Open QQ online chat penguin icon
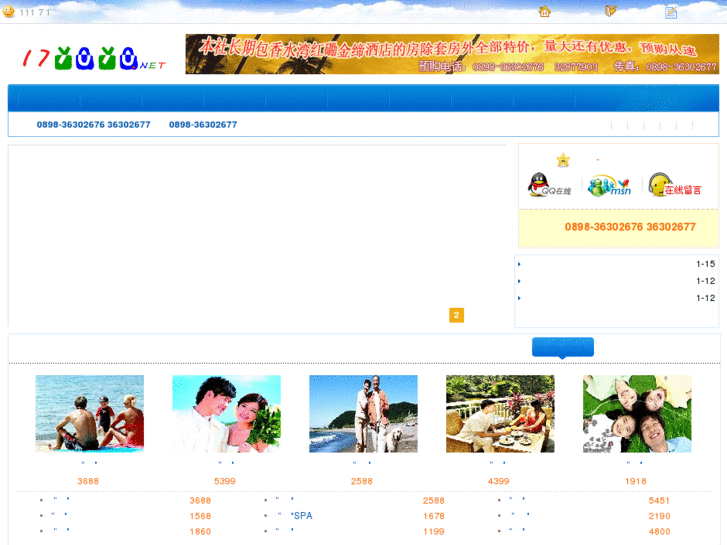 [549, 185]
